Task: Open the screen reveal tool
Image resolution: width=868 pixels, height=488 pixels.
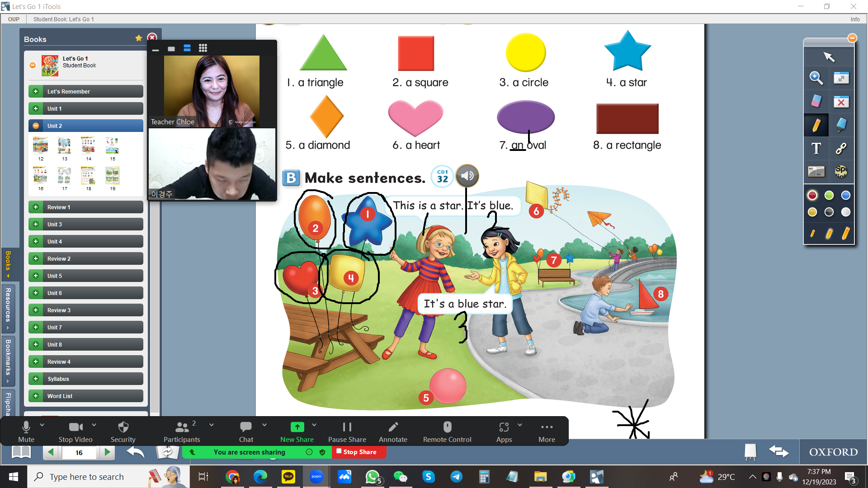Action: [816, 171]
